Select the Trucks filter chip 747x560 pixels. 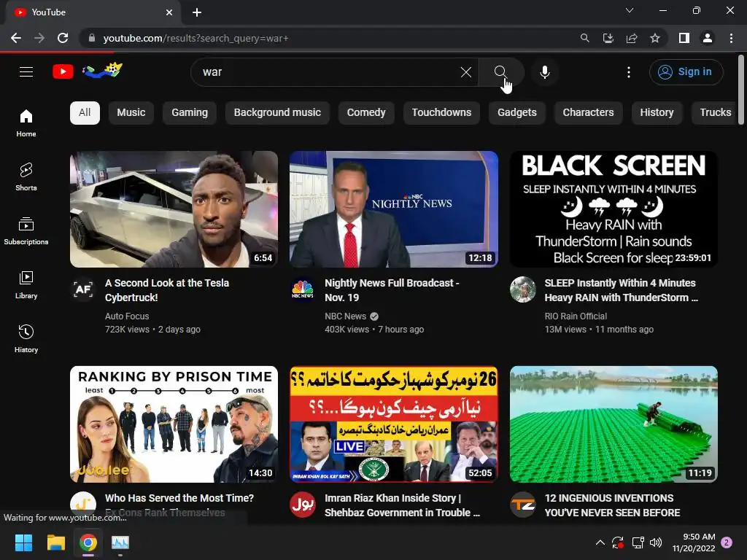[x=715, y=112]
